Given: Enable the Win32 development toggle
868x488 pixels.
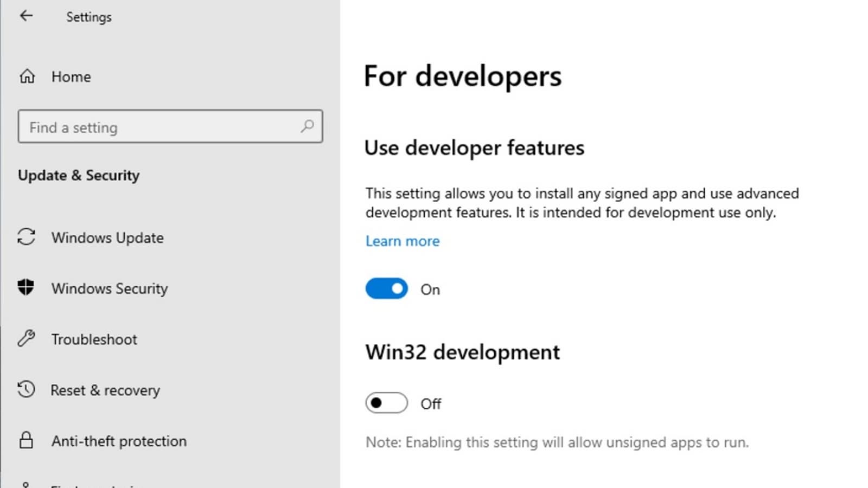Looking at the screenshot, I should pyautogui.click(x=386, y=403).
